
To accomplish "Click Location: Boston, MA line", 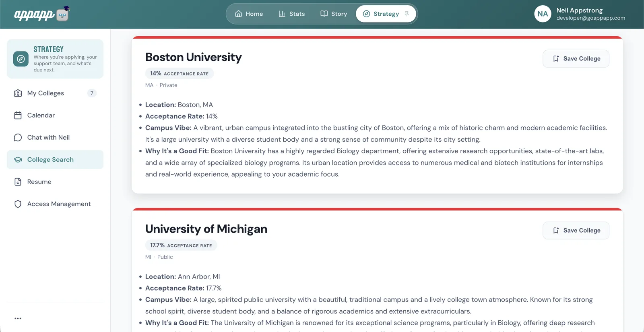I will [179, 105].
